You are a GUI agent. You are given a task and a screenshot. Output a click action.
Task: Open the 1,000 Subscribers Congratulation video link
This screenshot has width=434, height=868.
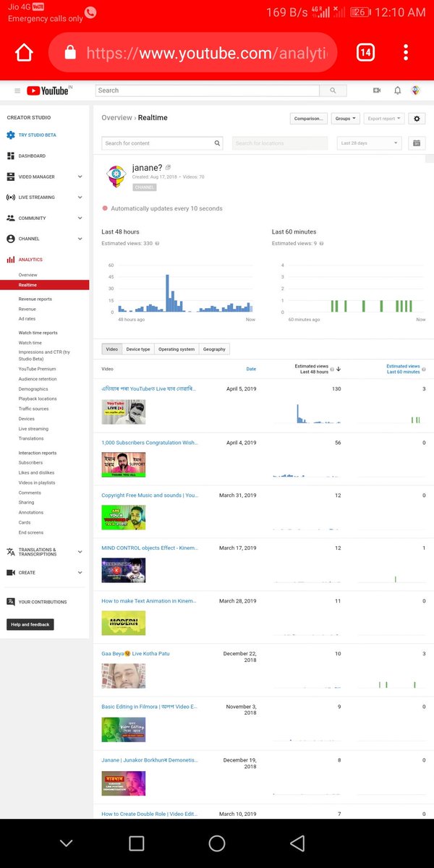pyautogui.click(x=150, y=442)
